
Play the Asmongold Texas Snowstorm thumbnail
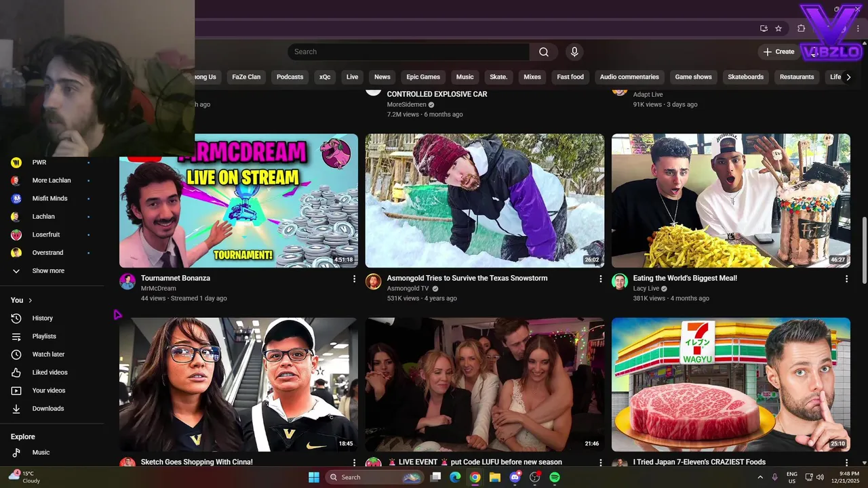click(485, 201)
